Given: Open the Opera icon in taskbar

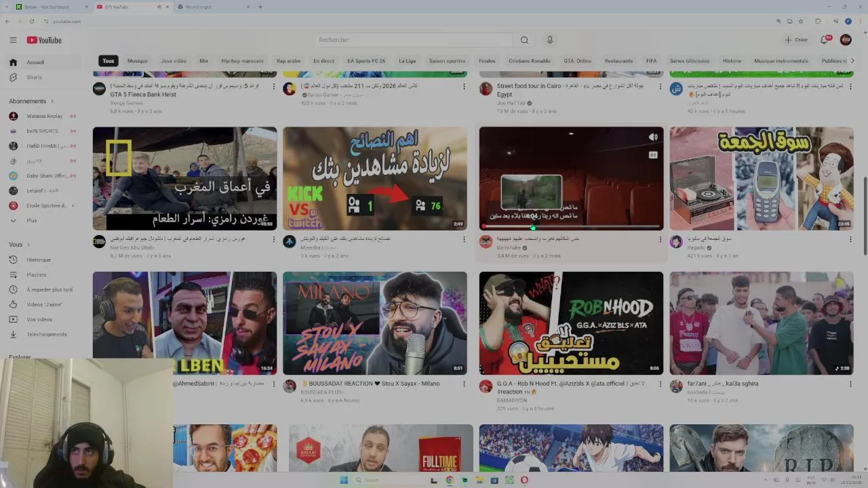Looking at the screenshot, I should (524, 480).
